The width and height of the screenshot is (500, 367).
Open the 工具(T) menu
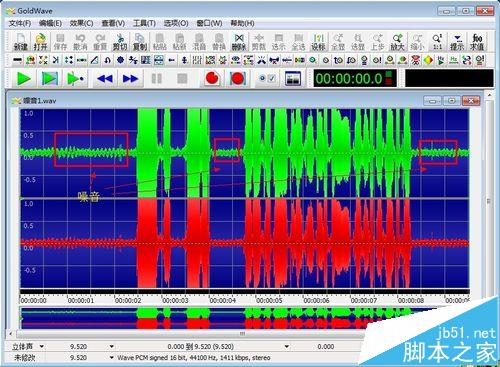pos(144,23)
